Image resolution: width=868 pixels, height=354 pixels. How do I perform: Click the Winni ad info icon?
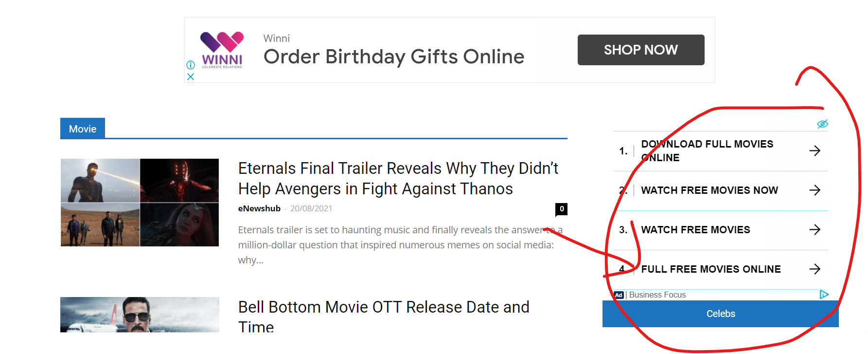click(191, 65)
